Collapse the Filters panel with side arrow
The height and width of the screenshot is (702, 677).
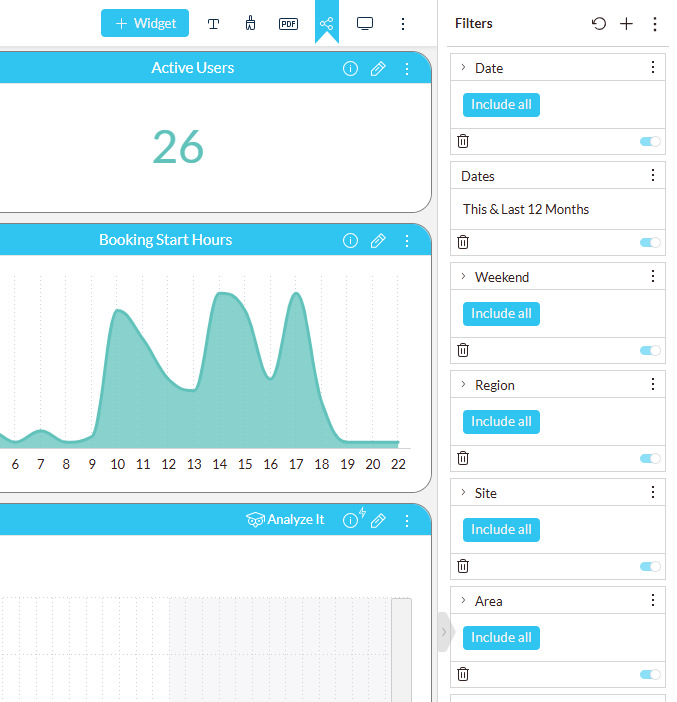click(x=444, y=632)
